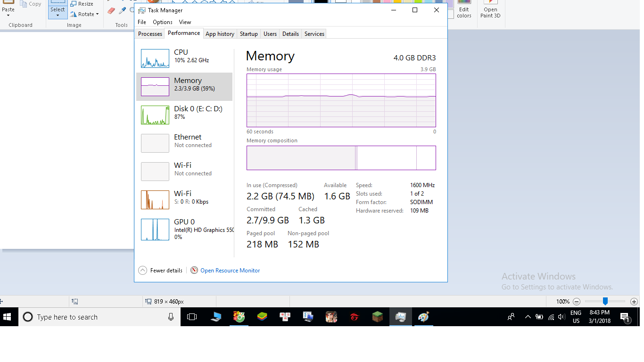Click the Windows Start button
This screenshot has height=362, width=644.
pyautogui.click(x=8, y=317)
